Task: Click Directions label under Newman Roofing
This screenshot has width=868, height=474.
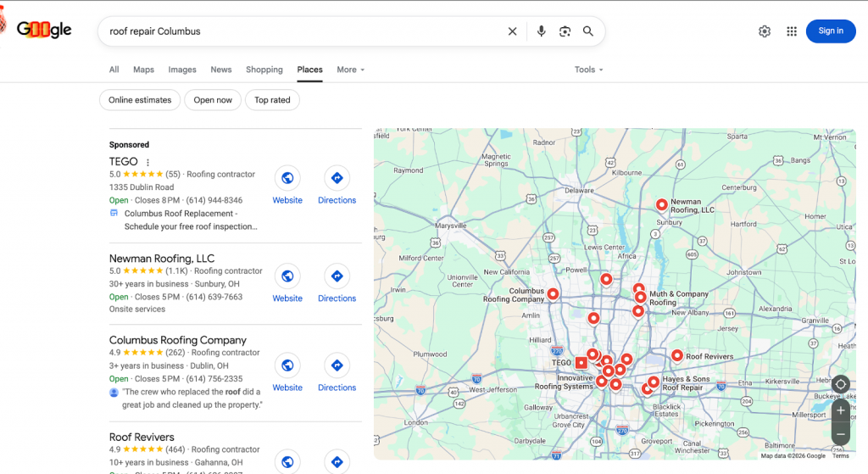Action: coord(337,298)
